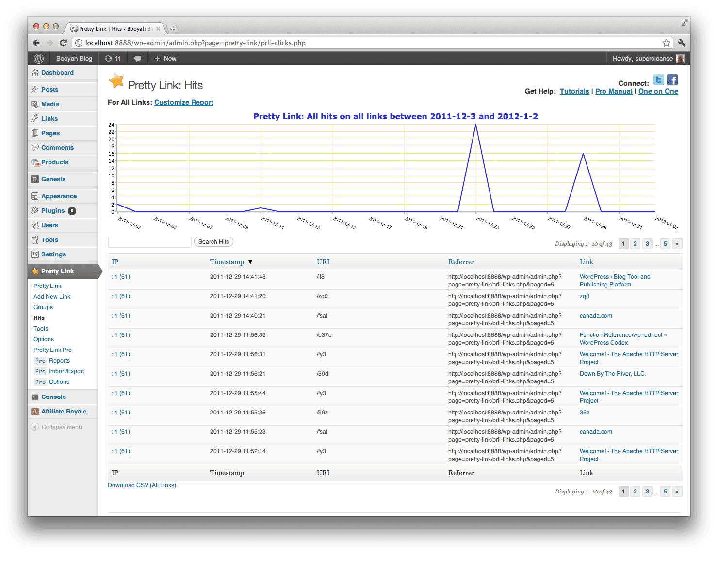This screenshot has height=588, width=718.
Task: Click the Twitter connect icon
Action: click(659, 80)
